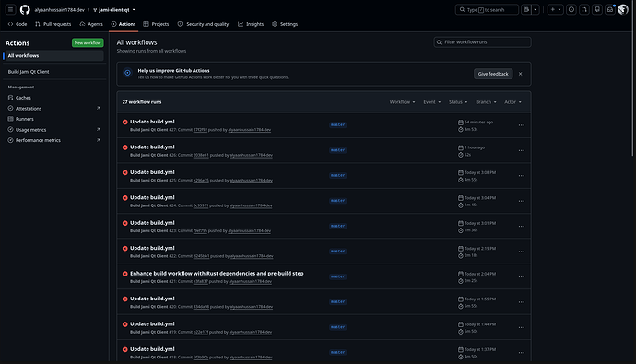Open Attestations external link arrow
This screenshot has height=364, width=636.
click(x=98, y=108)
